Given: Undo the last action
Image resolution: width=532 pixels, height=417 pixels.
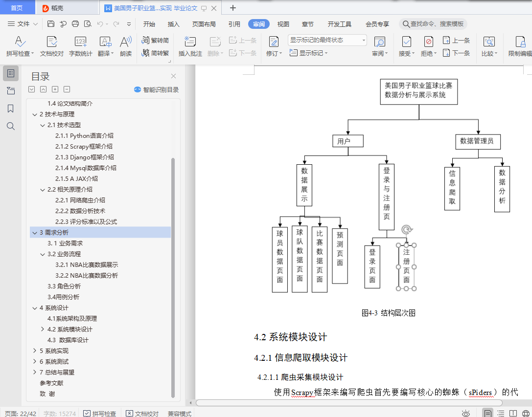Looking at the screenshot, I should tap(100, 24).
